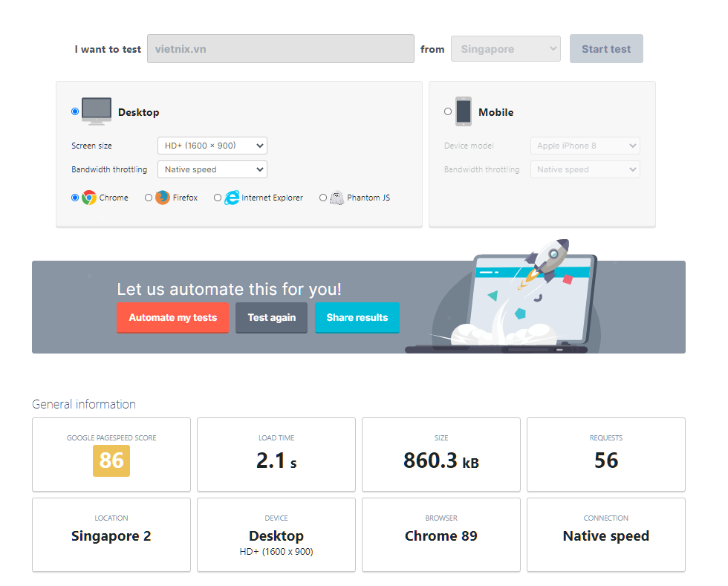Enable the Mobile testing radio button
The width and height of the screenshot is (728, 586).
pyautogui.click(x=446, y=111)
